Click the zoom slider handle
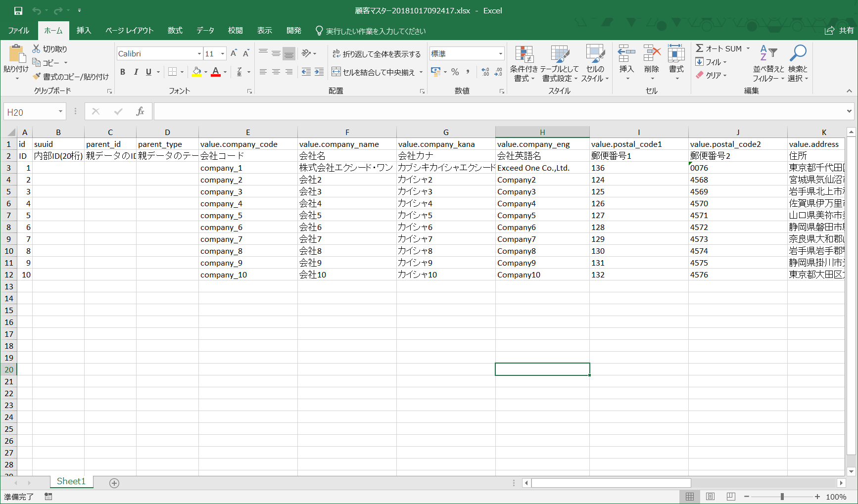The image size is (858, 504). point(782,497)
